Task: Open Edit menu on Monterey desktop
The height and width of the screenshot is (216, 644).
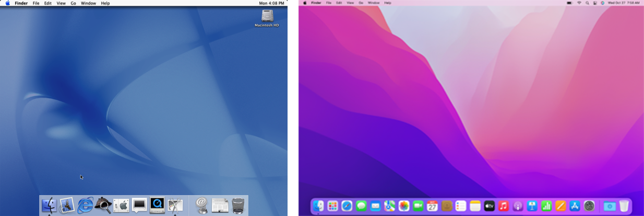Action: click(339, 3)
